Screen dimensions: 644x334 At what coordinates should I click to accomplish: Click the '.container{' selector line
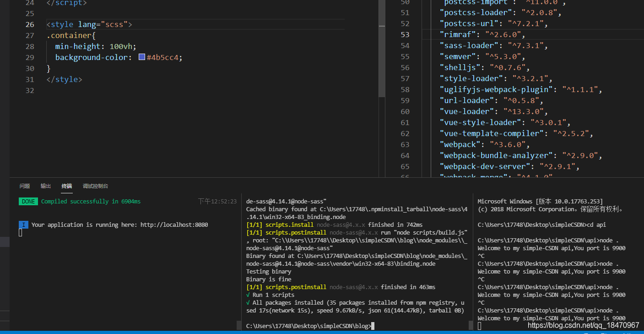pos(71,35)
